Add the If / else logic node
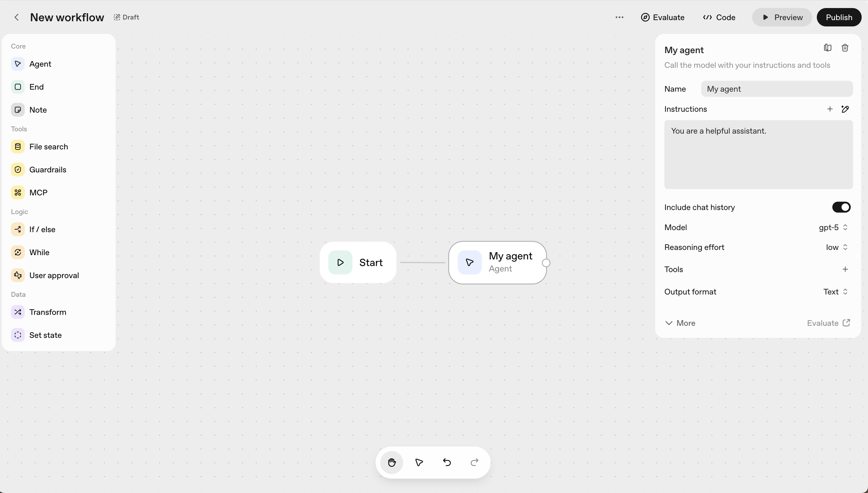This screenshot has width=868, height=493. pyautogui.click(x=42, y=229)
